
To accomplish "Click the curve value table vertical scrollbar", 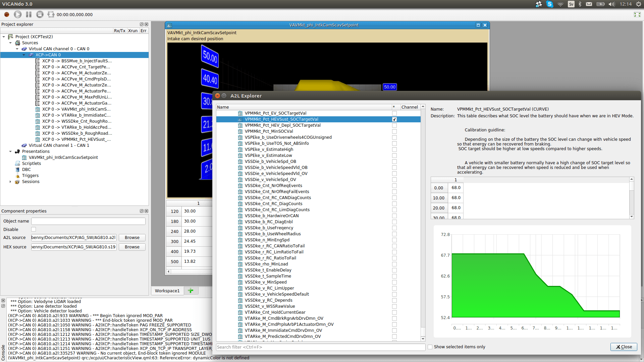I will click(632, 198).
